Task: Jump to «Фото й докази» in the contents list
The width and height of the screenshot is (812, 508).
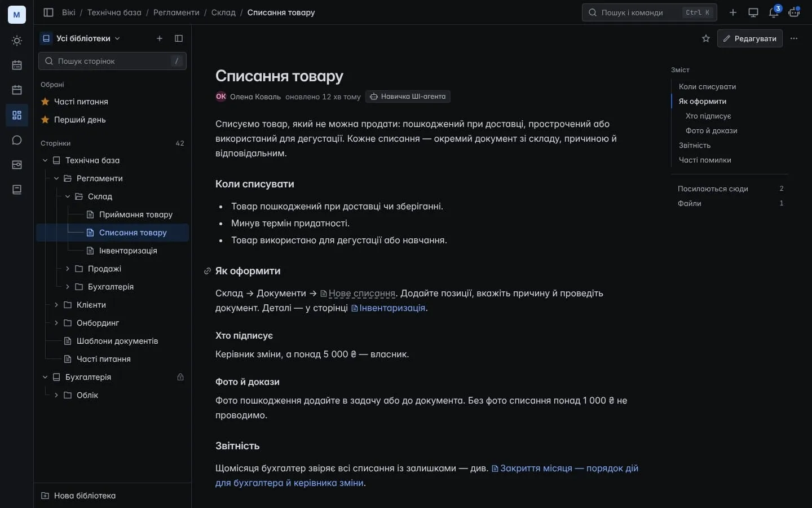Action: (x=712, y=130)
